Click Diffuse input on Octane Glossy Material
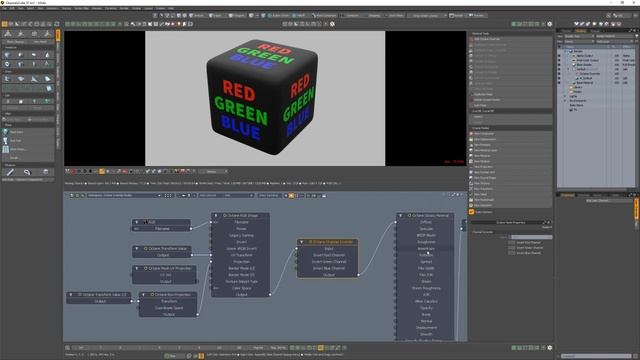 coord(396,222)
